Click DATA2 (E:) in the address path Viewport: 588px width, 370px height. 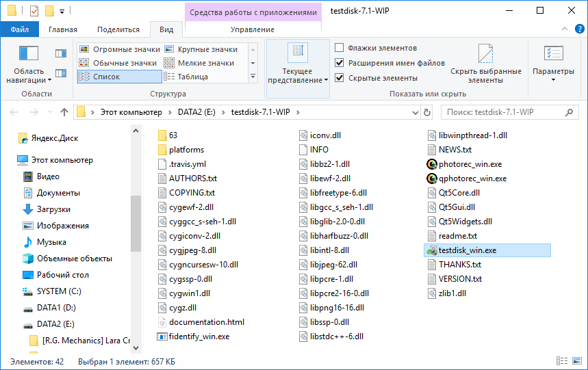196,112
